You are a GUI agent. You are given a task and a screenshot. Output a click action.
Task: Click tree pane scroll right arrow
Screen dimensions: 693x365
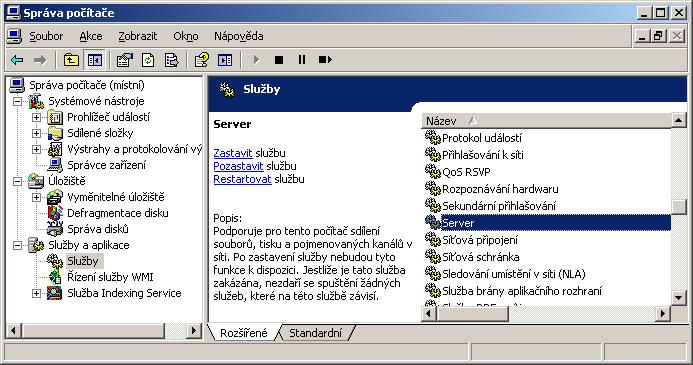[x=194, y=330]
